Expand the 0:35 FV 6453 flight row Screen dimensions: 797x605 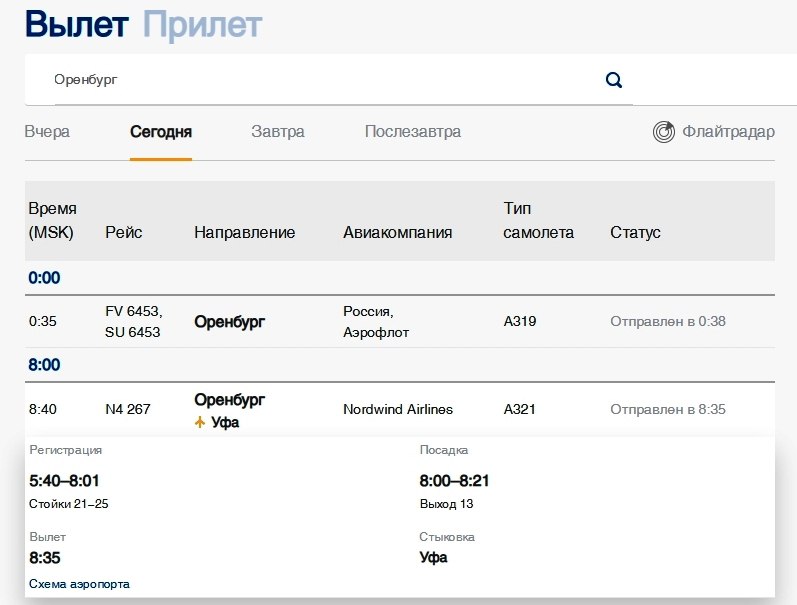[x=400, y=321]
